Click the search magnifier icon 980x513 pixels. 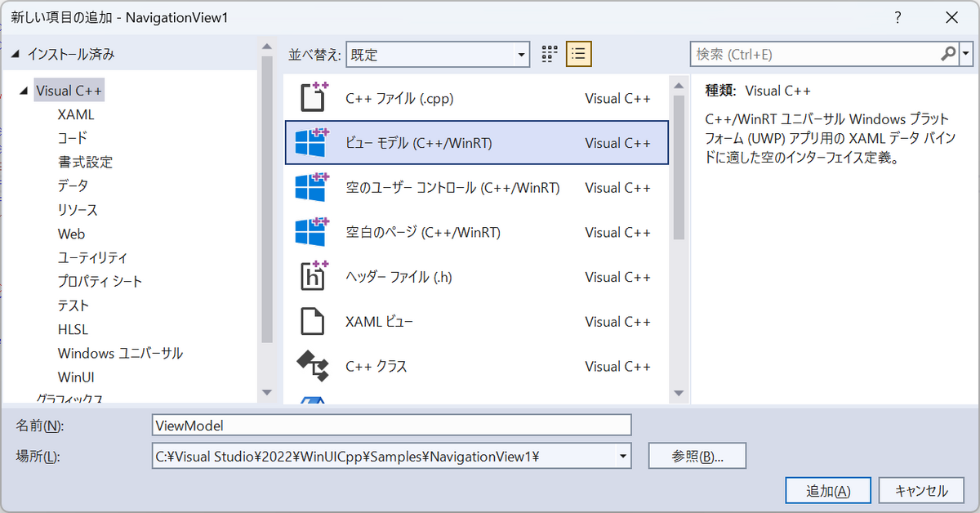(948, 54)
